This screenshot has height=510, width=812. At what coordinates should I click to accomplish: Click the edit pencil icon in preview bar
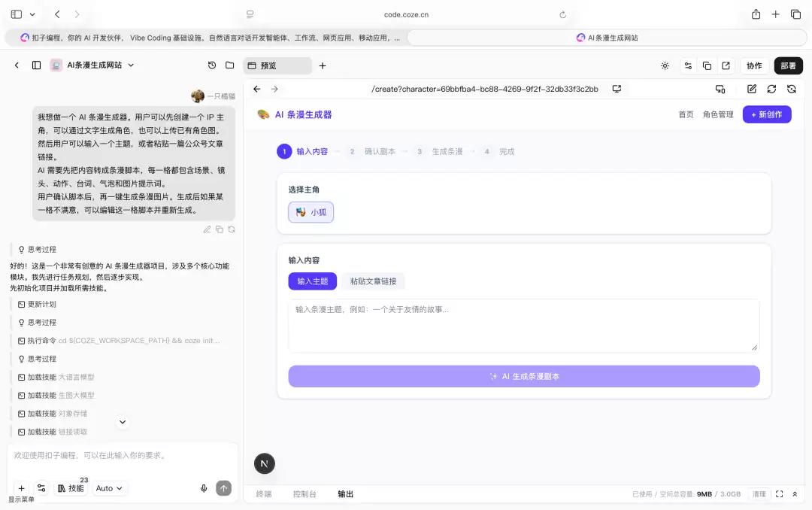tap(751, 90)
